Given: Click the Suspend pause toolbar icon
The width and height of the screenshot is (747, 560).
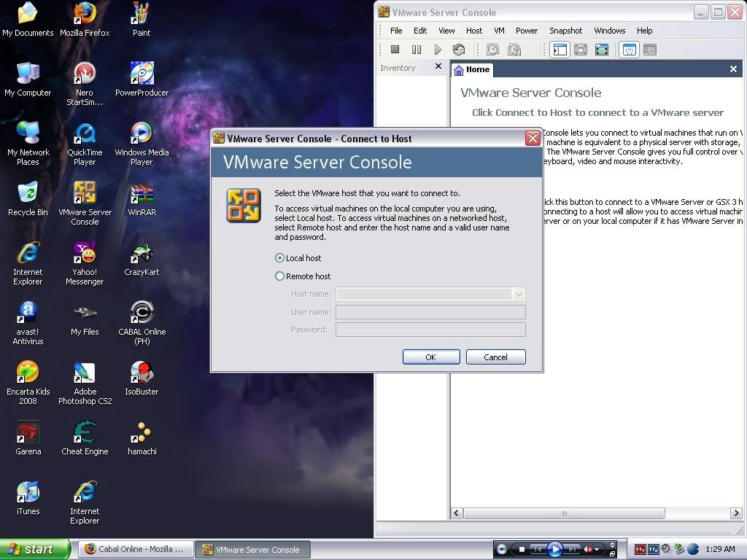Looking at the screenshot, I should [x=417, y=49].
